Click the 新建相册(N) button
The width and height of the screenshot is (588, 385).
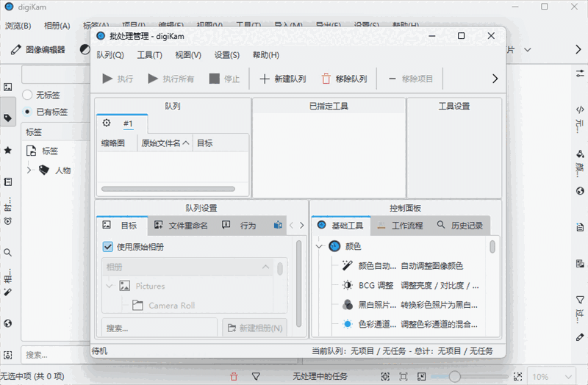[x=254, y=328]
